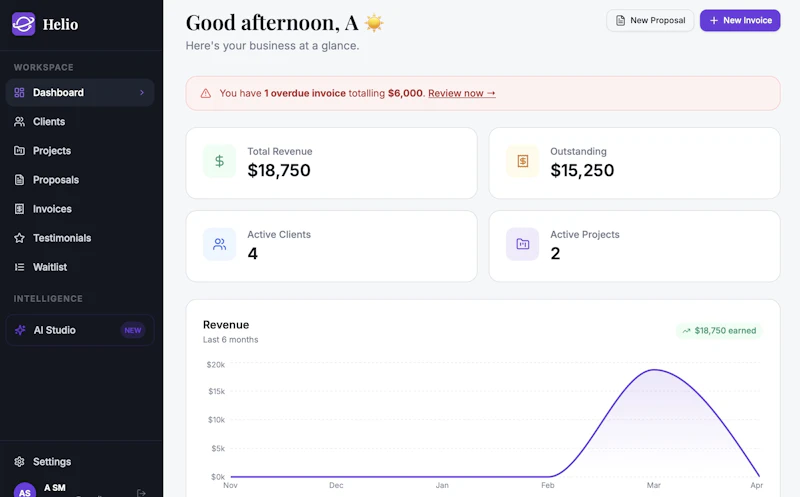Viewport: 800px width, 497px height.
Task: Open the Active Projects card
Action: coord(634,246)
